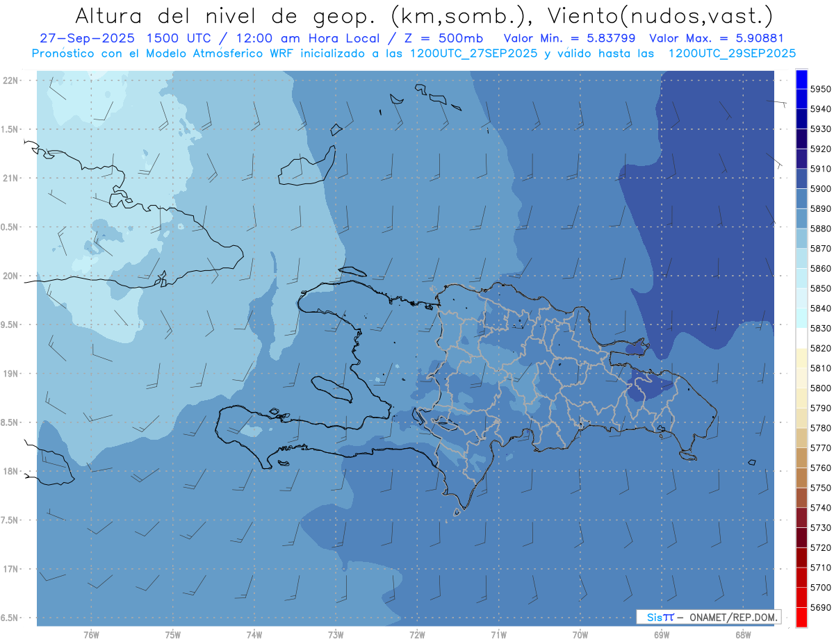Click the 22N latitude axis label
This screenshot has height=644, width=834.
(x=11, y=81)
